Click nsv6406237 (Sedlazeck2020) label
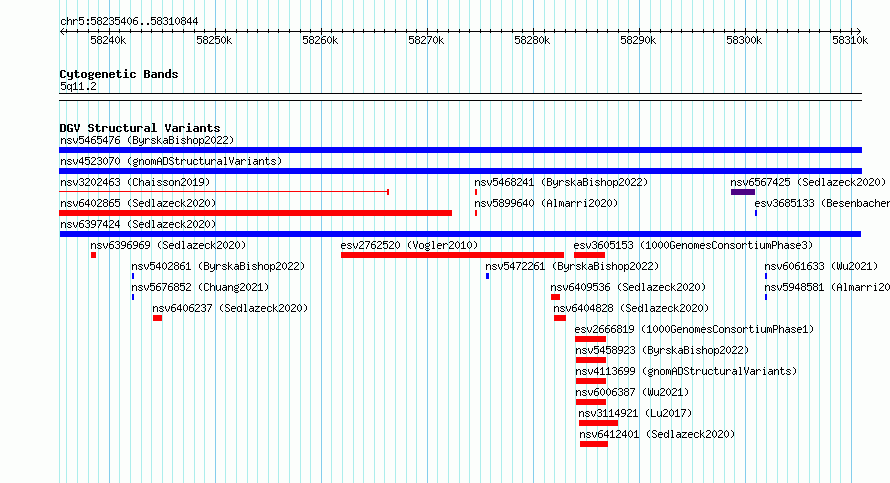 (230, 308)
